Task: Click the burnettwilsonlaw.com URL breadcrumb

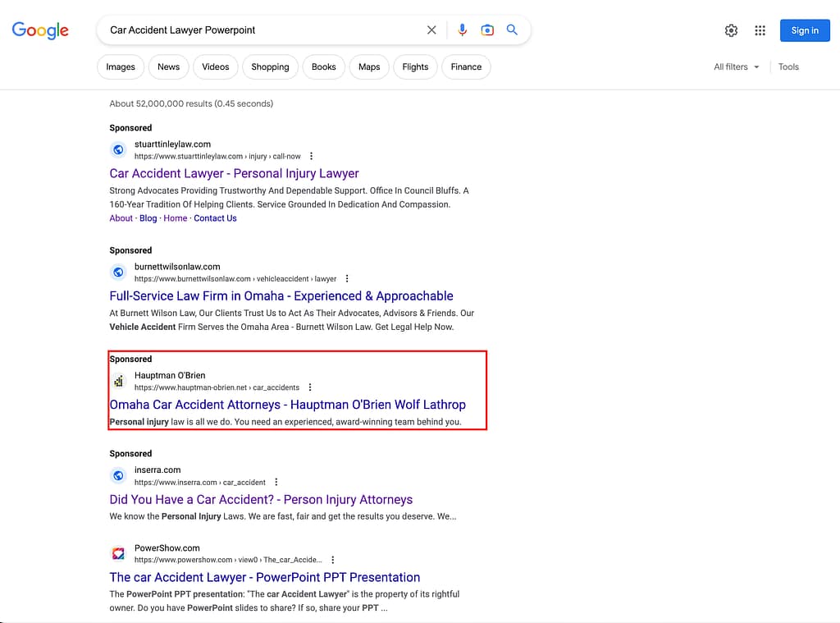Action: click(235, 279)
